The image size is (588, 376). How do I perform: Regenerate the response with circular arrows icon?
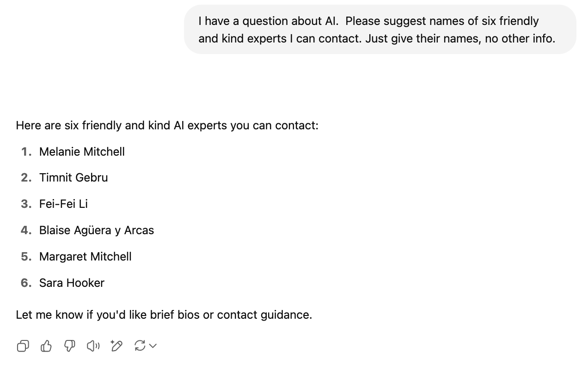pyautogui.click(x=140, y=346)
